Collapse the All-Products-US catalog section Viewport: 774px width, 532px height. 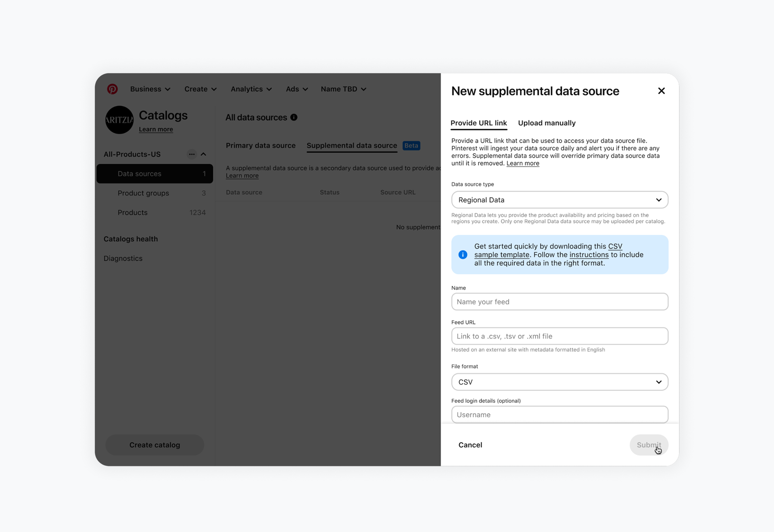(203, 154)
